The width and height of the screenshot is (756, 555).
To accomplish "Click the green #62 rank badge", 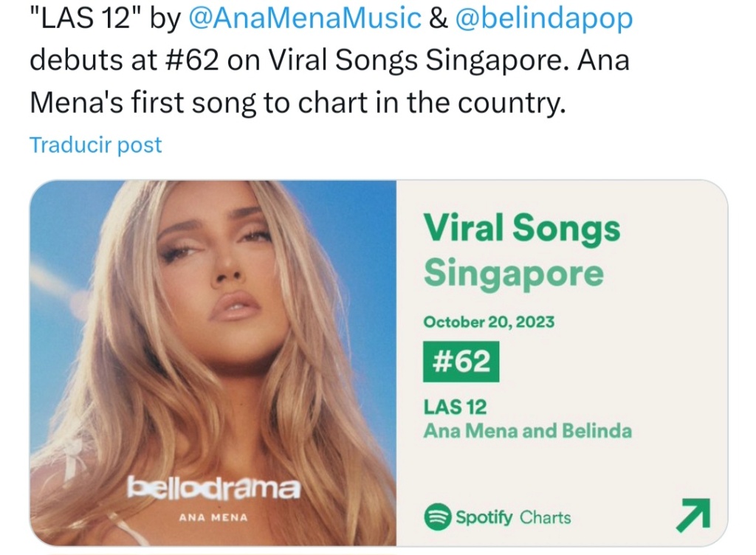I will coord(461,362).
